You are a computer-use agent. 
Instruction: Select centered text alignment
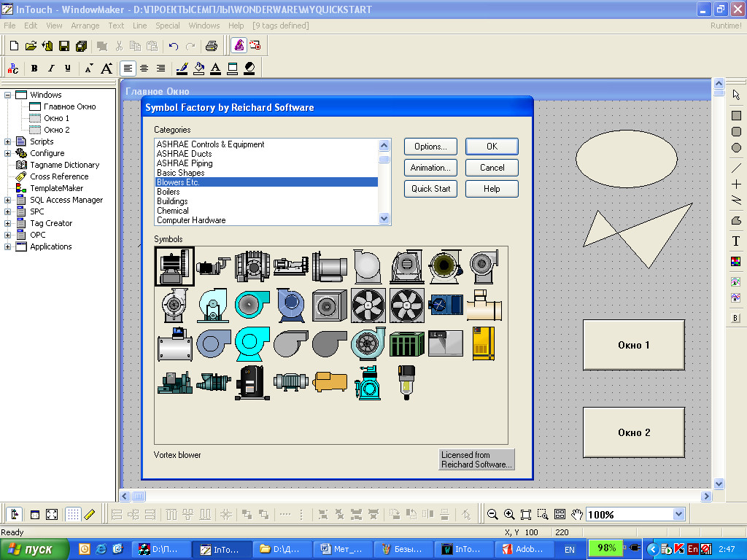144,68
